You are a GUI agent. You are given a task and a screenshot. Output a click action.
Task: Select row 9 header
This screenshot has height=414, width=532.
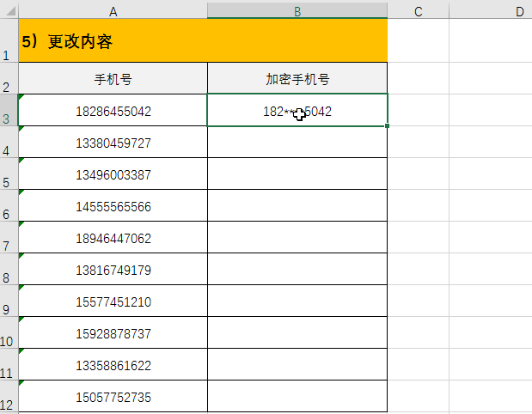pos(9,301)
